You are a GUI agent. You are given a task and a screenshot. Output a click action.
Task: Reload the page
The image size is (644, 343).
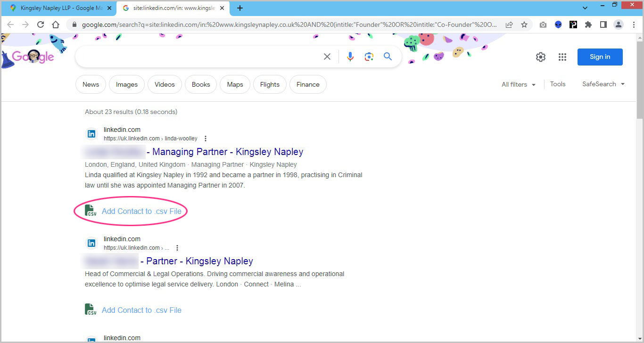41,25
